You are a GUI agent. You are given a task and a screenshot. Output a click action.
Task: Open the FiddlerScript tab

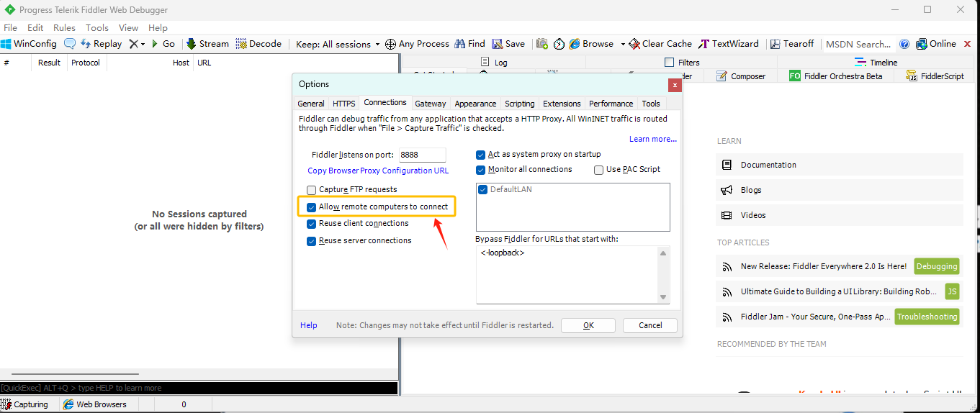[x=935, y=76]
